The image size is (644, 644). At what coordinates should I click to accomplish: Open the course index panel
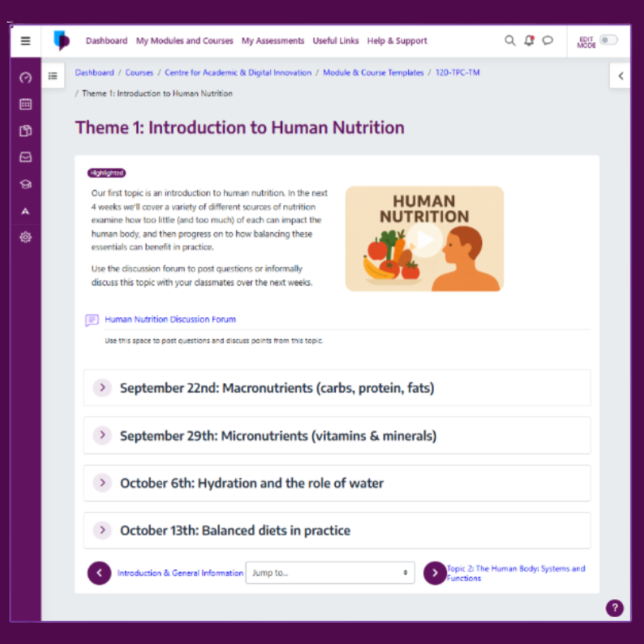click(53, 76)
